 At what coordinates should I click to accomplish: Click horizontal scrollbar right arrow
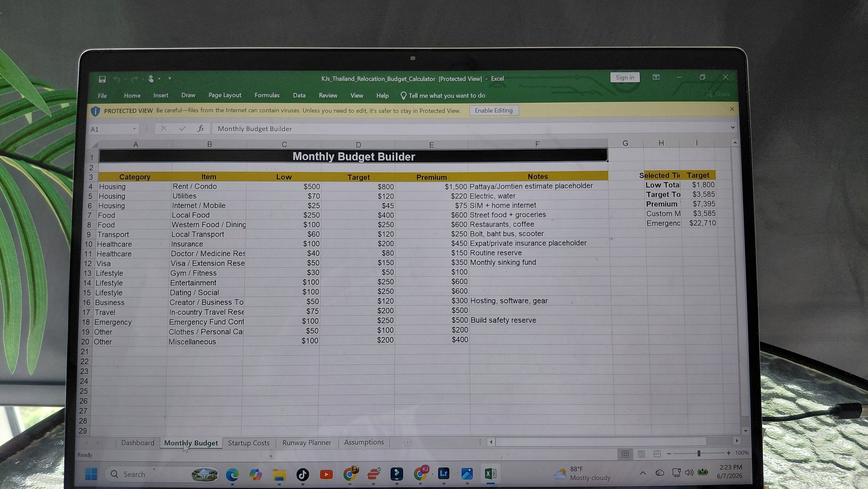(x=737, y=441)
